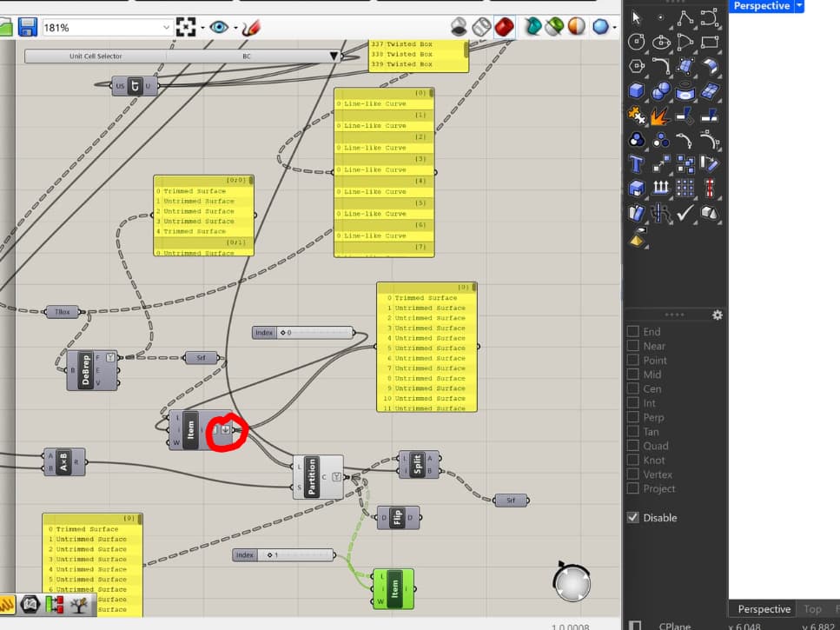This screenshot has width=840, height=630.
Task: Switch to the Top viewport tab
Action: click(x=812, y=609)
